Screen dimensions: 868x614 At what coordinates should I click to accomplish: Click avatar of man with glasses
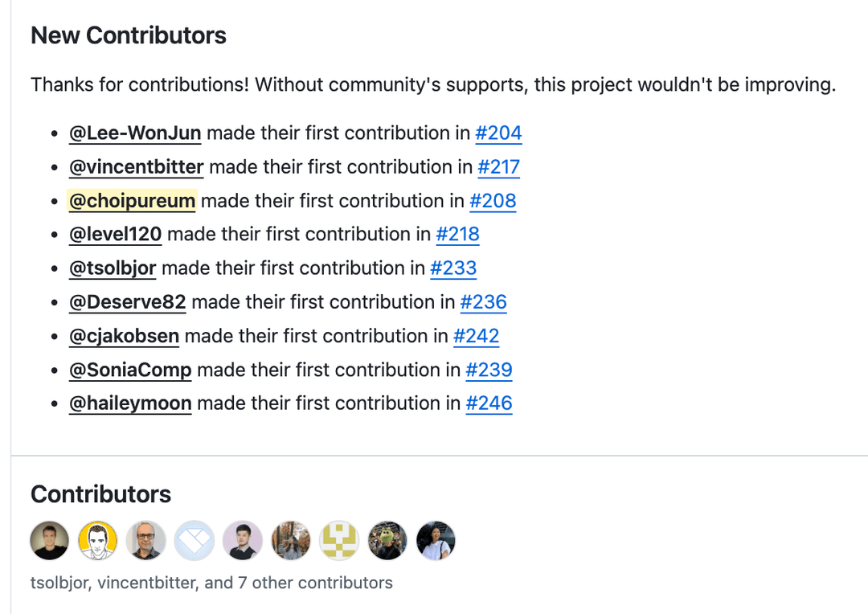146,540
